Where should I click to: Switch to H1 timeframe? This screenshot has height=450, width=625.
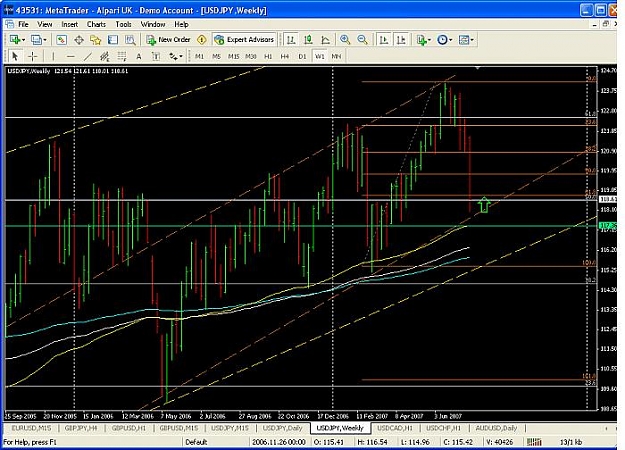click(x=268, y=57)
